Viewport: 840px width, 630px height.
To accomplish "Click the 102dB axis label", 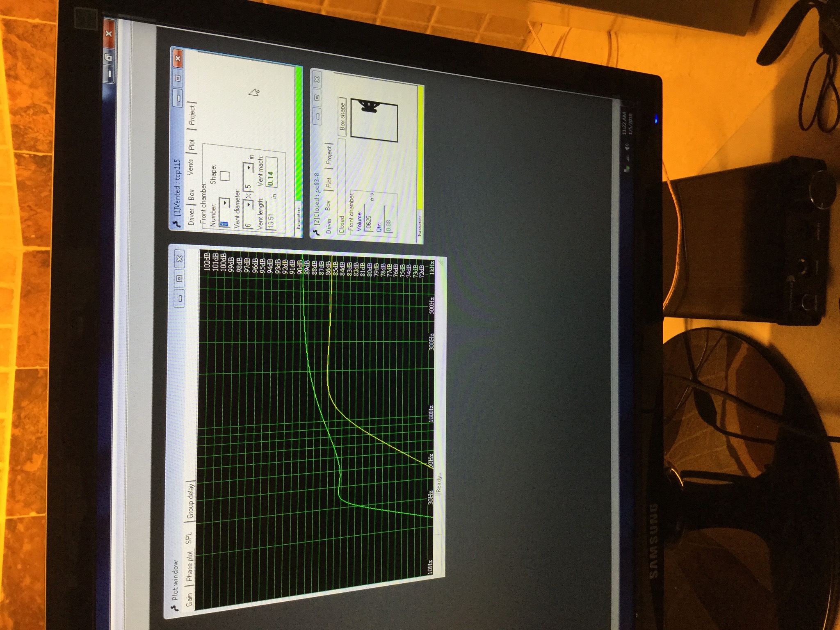I will tap(207, 262).
